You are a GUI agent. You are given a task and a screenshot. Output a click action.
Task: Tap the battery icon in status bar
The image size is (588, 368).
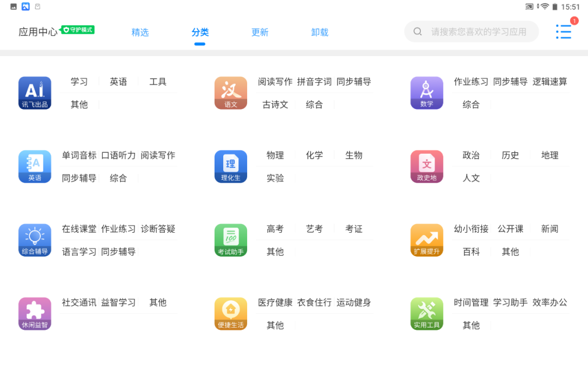click(555, 7)
